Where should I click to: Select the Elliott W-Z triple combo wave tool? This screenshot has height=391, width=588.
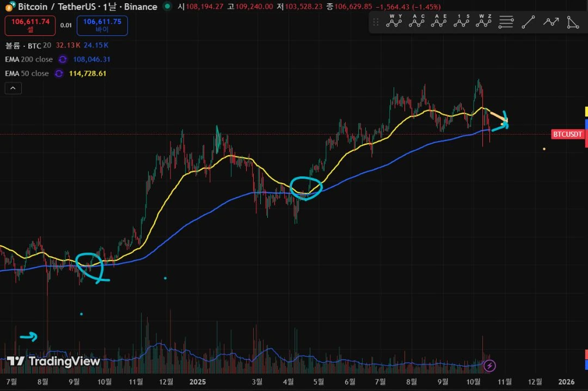[484, 21]
